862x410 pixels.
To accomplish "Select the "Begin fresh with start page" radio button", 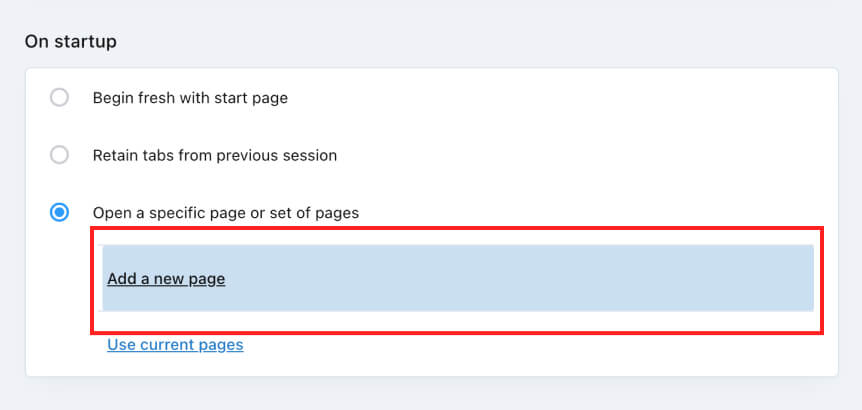I will [60, 98].
